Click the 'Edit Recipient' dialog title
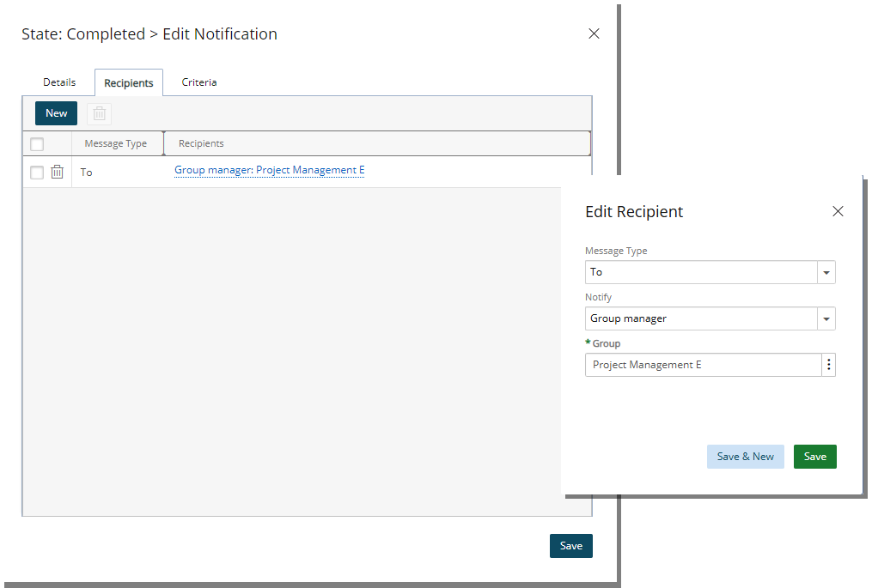This screenshot has width=872, height=588. point(634,212)
